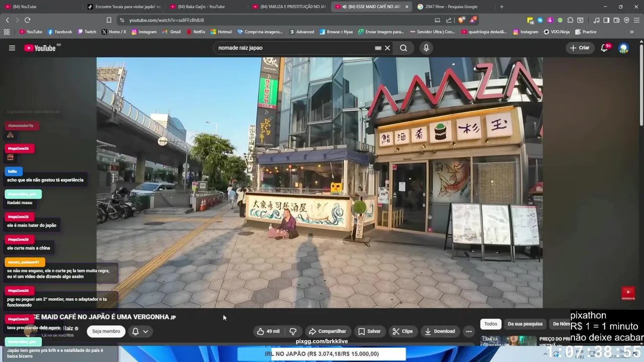Open the browser main menu
Screen dimensions: 644x362
(x=636, y=20)
